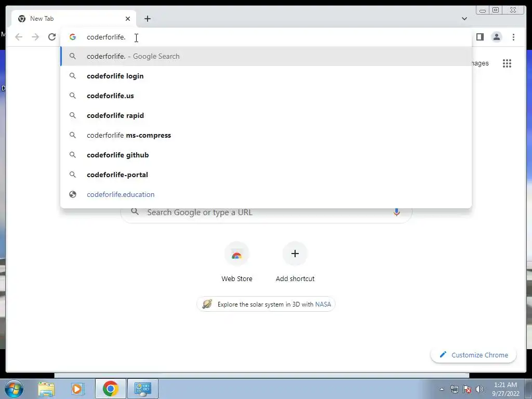532x399 pixels.
Task: Click the globe icon beside codeforlife.education
Action: [x=73, y=194]
